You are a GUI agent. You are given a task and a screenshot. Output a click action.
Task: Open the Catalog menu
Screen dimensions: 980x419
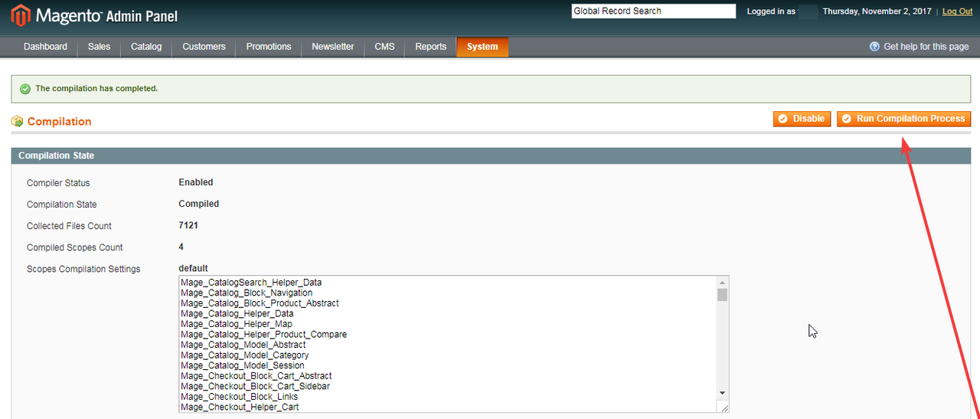(x=146, y=47)
